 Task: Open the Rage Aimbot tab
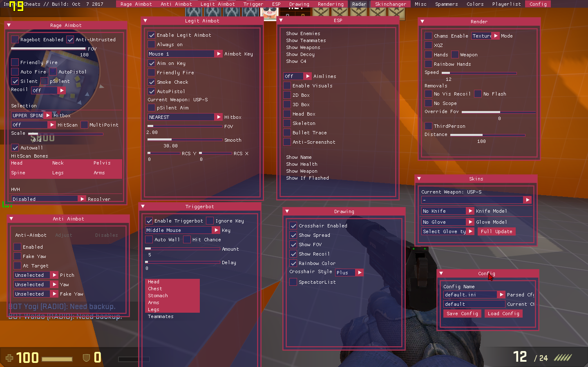(x=136, y=4)
